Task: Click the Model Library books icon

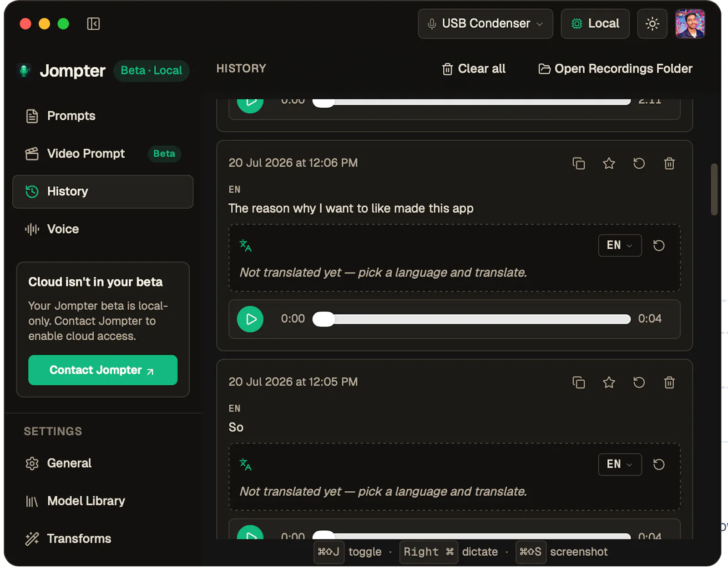Action: coord(32,501)
